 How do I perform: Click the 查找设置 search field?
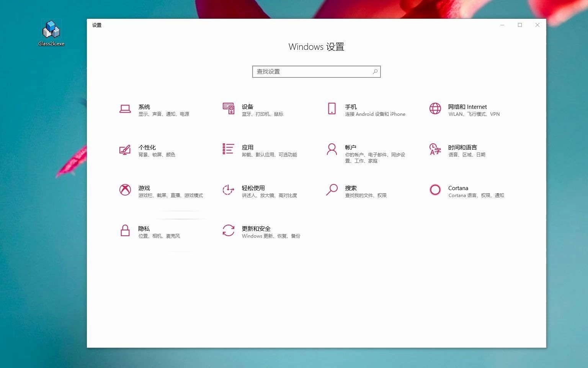point(317,72)
